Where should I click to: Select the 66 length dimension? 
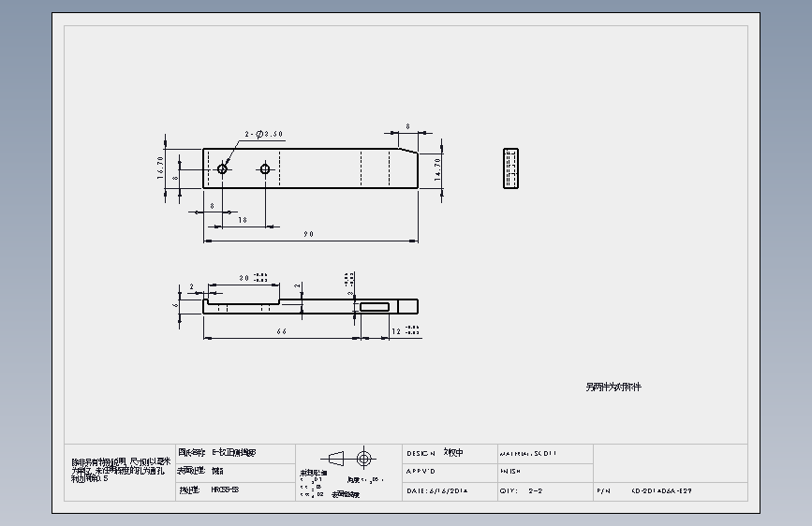click(282, 331)
